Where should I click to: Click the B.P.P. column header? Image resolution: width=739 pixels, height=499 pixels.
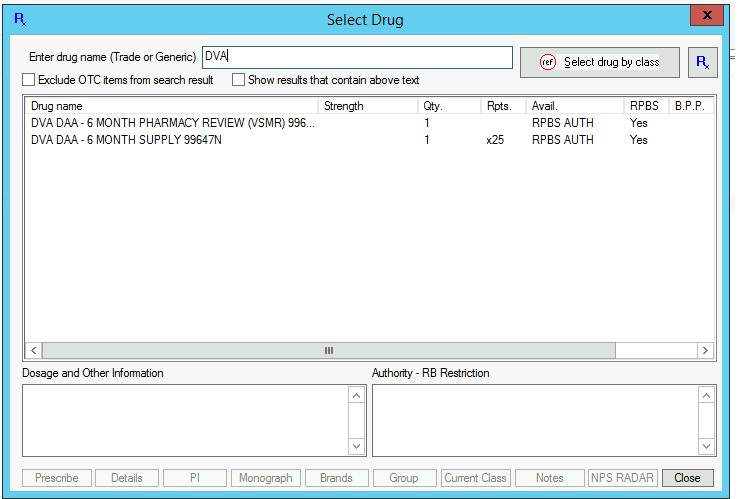point(691,106)
